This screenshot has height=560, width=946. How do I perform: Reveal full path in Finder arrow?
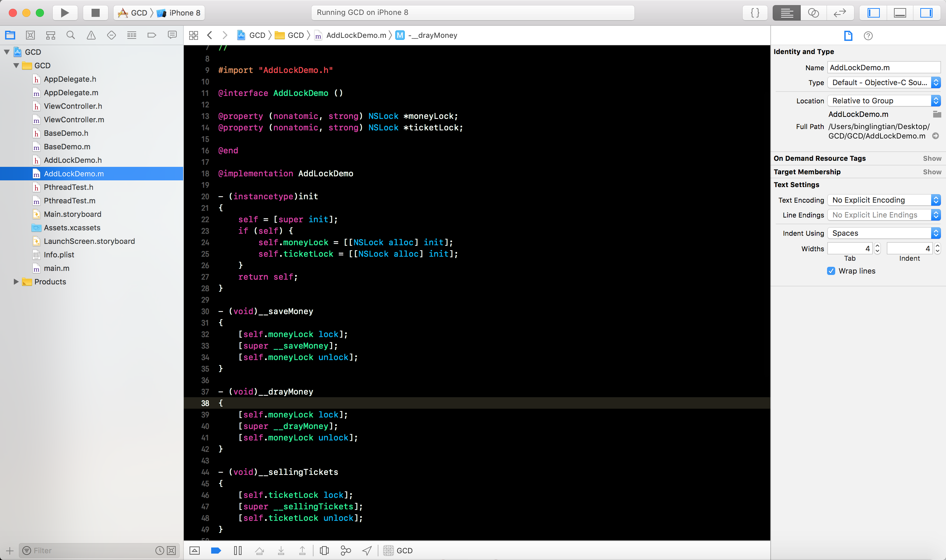(936, 136)
